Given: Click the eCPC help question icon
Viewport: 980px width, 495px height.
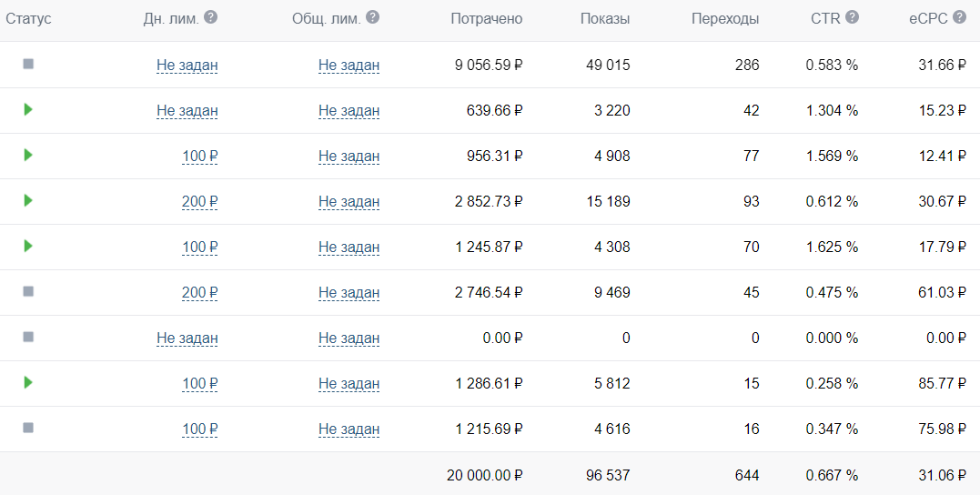Looking at the screenshot, I should (x=959, y=17).
